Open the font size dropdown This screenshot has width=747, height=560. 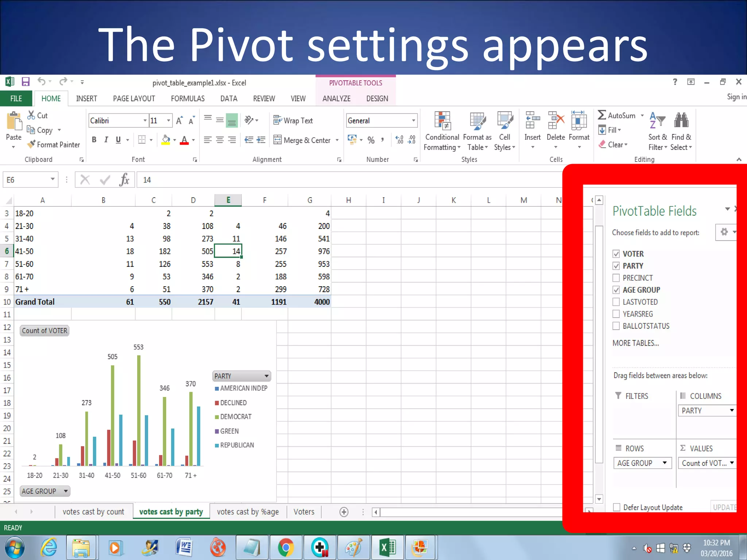tap(168, 121)
